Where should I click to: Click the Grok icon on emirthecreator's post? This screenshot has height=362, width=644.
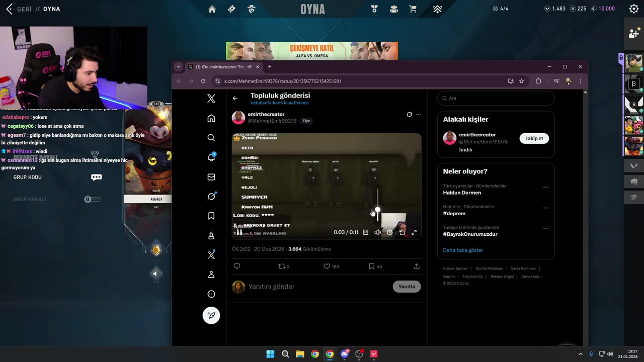pos(409,115)
